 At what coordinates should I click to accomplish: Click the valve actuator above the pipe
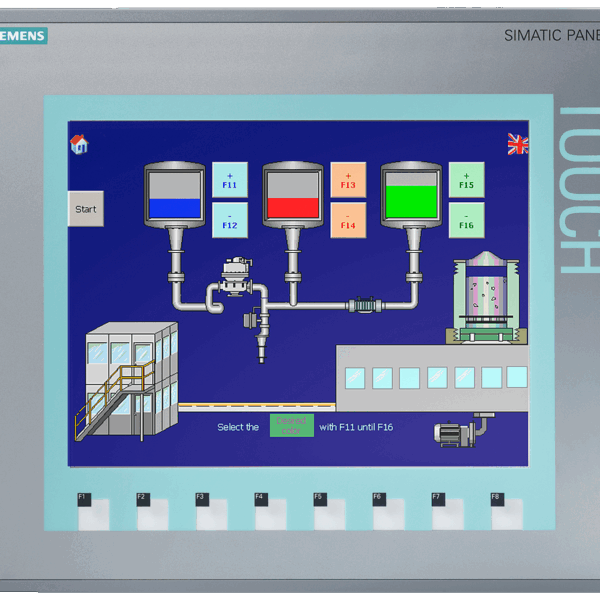pyautogui.click(x=234, y=272)
